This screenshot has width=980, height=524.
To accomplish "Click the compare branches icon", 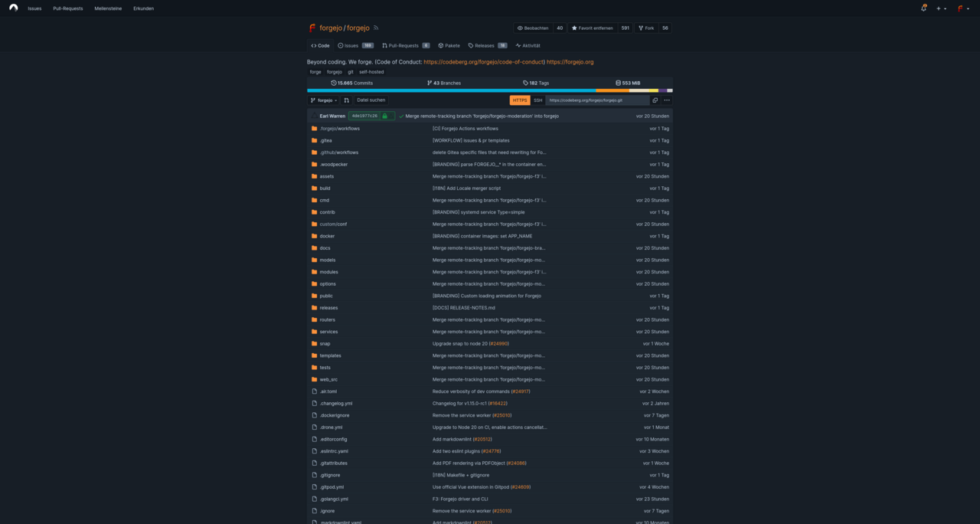I will pos(346,100).
